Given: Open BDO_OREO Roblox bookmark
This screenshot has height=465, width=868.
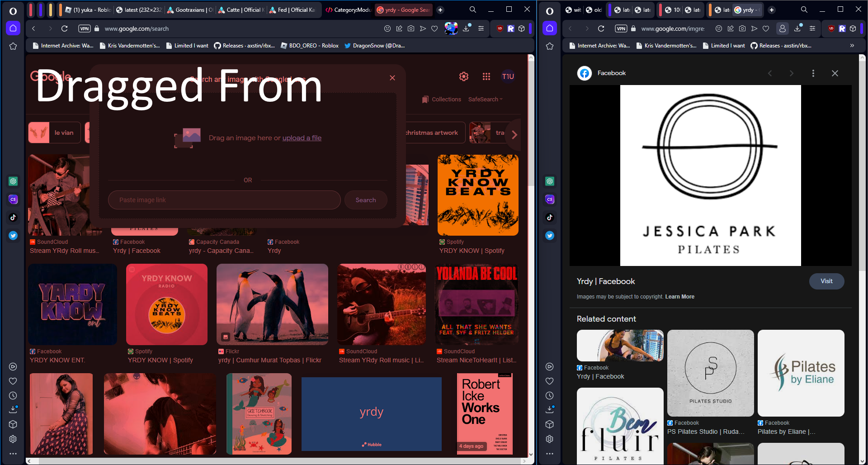Looking at the screenshot, I should point(310,46).
